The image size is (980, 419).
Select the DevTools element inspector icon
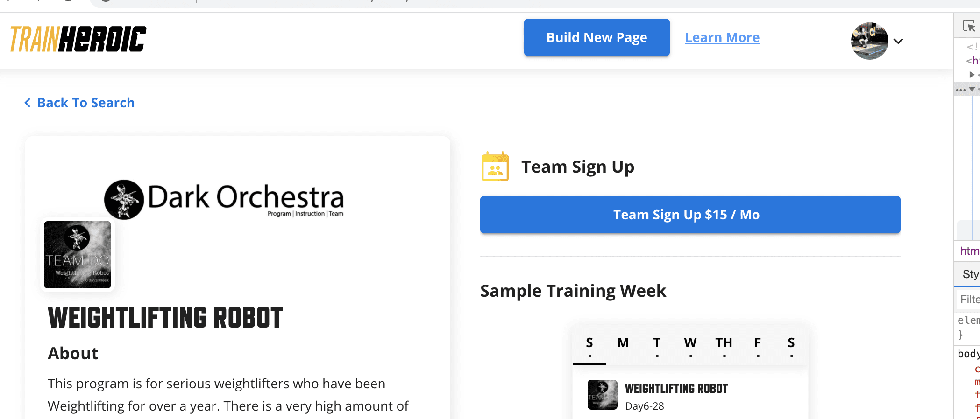click(x=969, y=26)
